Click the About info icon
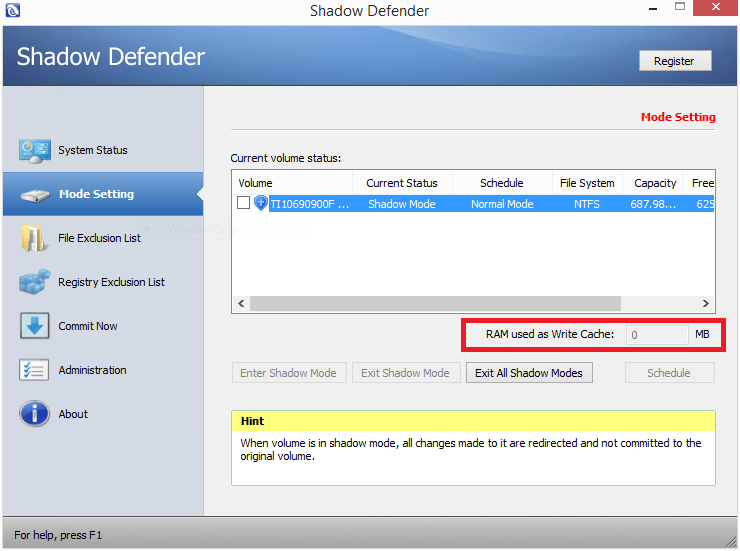 click(34, 414)
